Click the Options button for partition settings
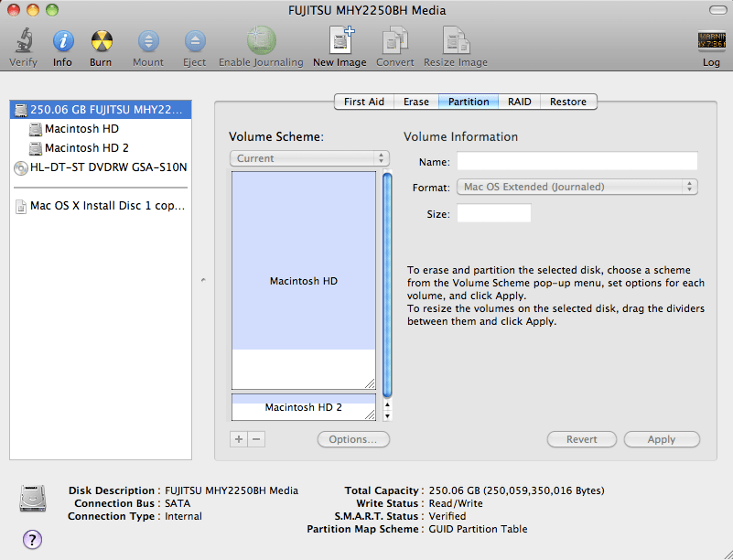This screenshot has height=560, width=733. (x=353, y=439)
